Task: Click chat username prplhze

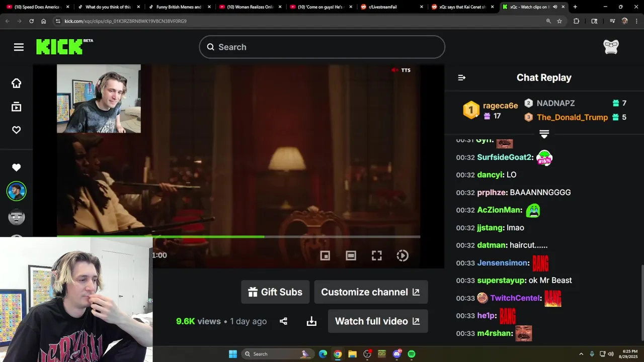Action: (x=492, y=193)
